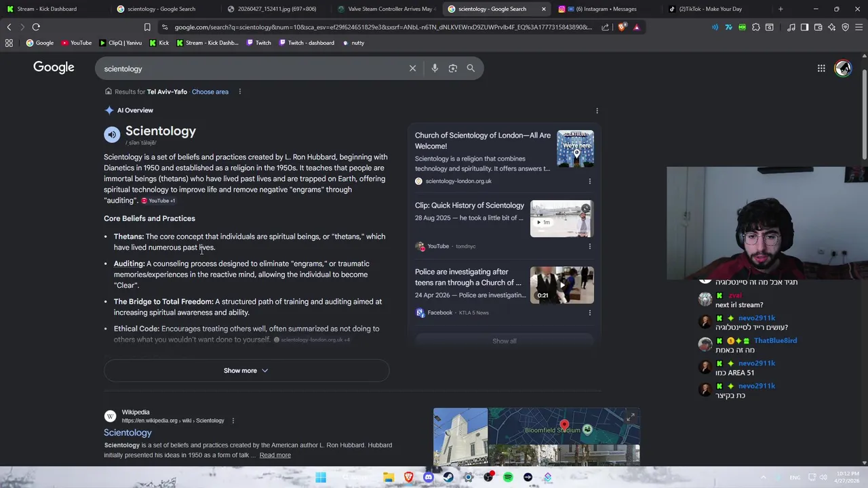This screenshot has width=868, height=488.
Task: Open the police investigating video thumbnail
Action: pos(561,285)
